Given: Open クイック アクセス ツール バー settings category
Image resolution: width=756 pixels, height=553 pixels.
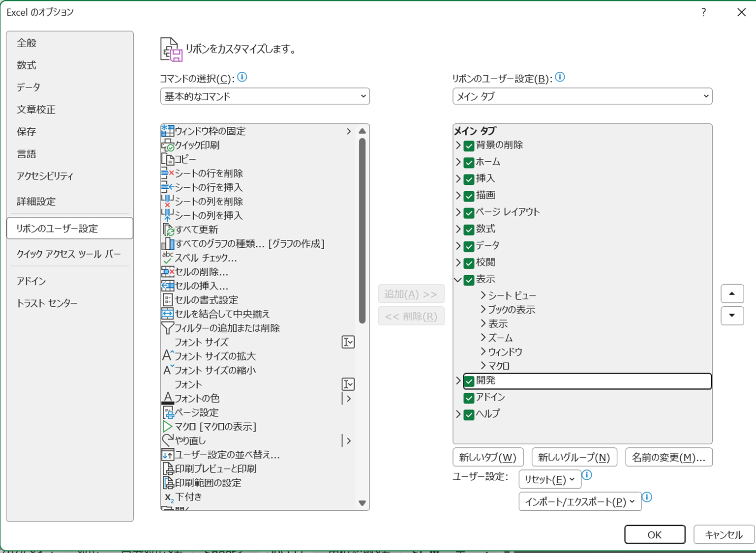Looking at the screenshot, I should tap(68, 254).
